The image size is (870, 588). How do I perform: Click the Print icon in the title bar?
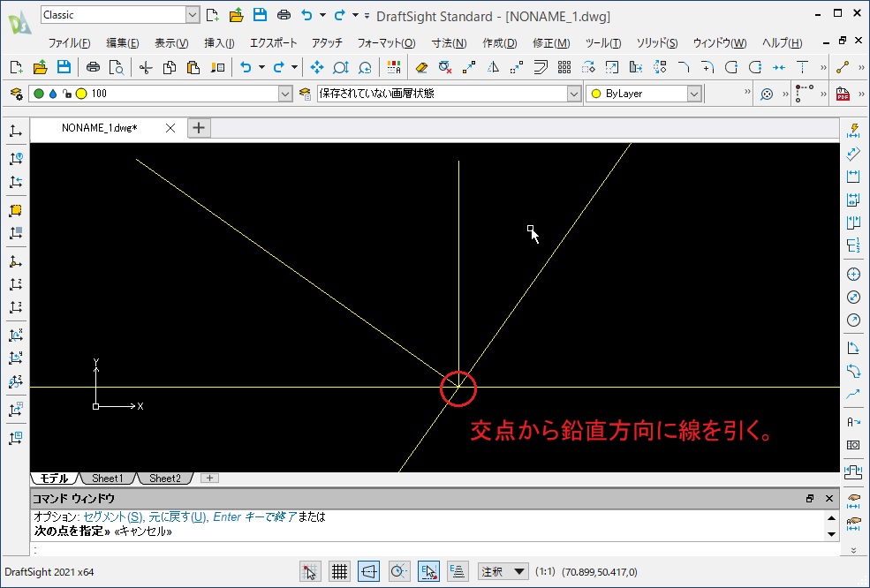coord(284,15)
